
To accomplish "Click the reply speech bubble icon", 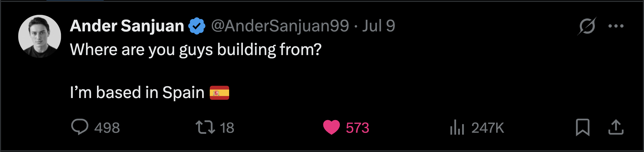I will pos(80,127).
